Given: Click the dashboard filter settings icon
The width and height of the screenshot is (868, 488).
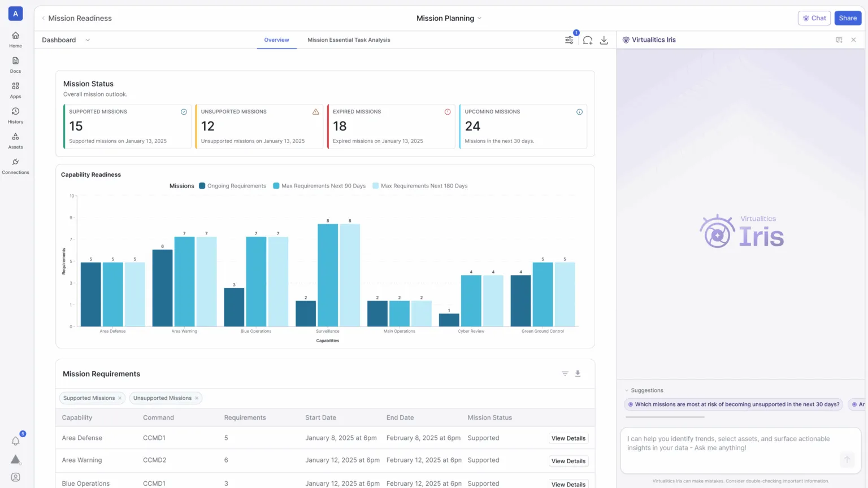Looking at the screenshot, I should point(569,40).
